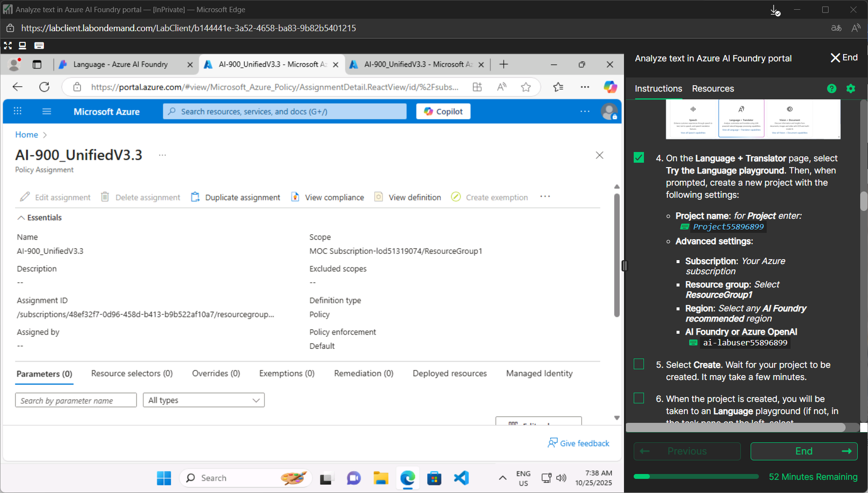The image size is (868, 493).
Task: Open Edge Copilot sidebar icon
Action: pos(610,87)
